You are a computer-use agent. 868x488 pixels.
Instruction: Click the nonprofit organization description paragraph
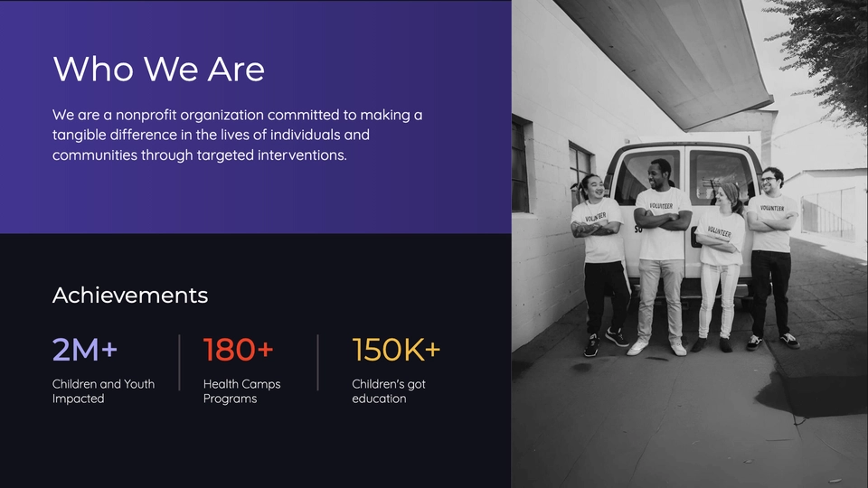click(x=237, y=135)
